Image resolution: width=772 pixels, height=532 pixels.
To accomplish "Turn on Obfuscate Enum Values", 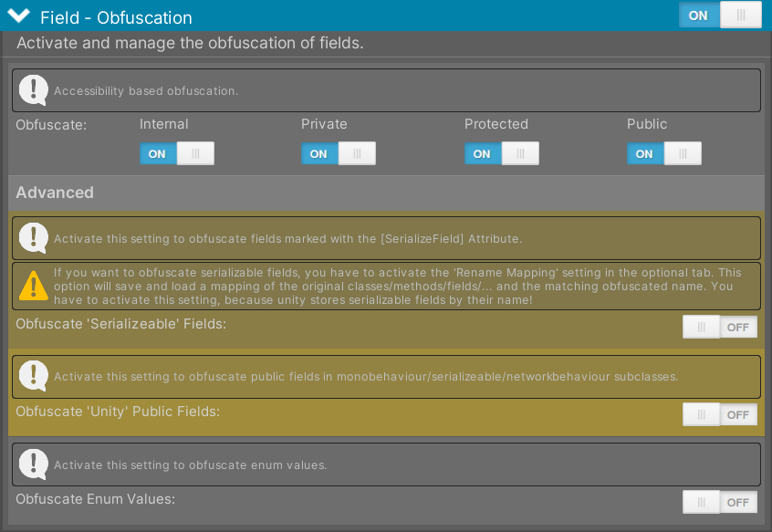I will [x=720, y=502].
